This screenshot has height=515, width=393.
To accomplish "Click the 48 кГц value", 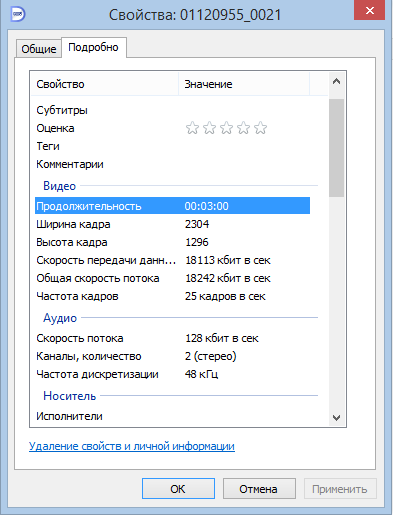I will [202, 374].
